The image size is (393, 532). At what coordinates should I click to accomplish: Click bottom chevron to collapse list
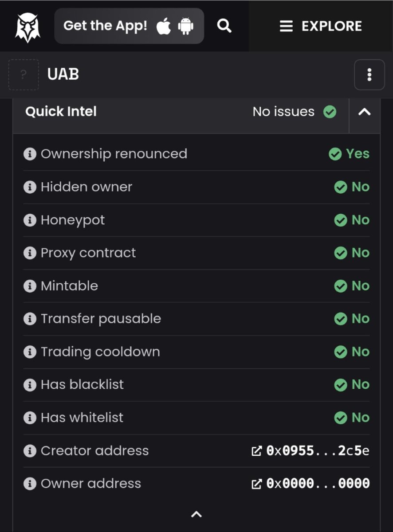click(196, 514)
